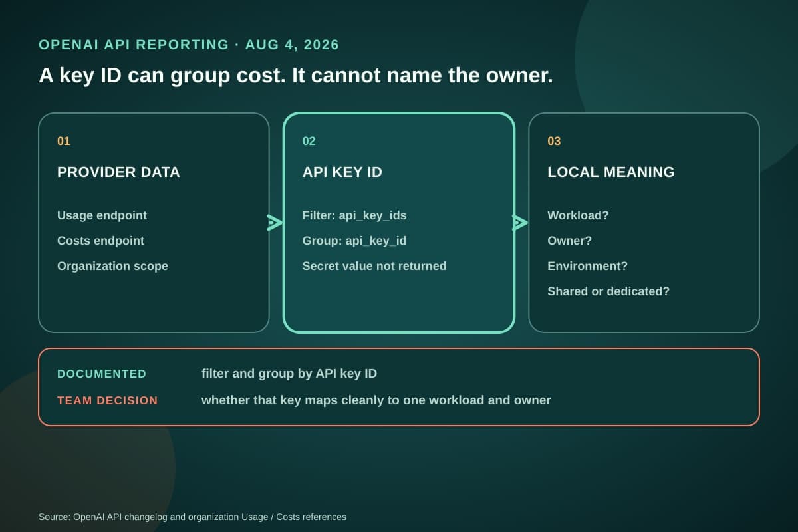Select the 'Usage endpoint' line
Screen dimensions: 798x532
[x=102, y=215]
